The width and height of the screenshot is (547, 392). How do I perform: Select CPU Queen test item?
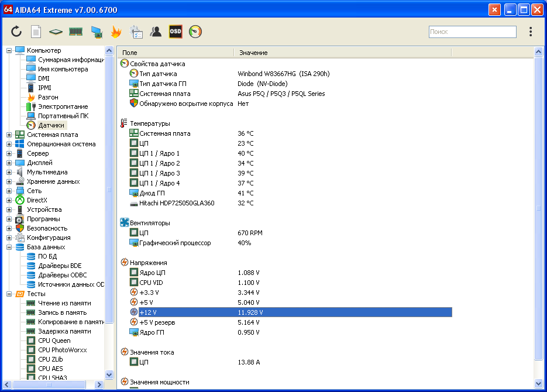tap(54, 341)
